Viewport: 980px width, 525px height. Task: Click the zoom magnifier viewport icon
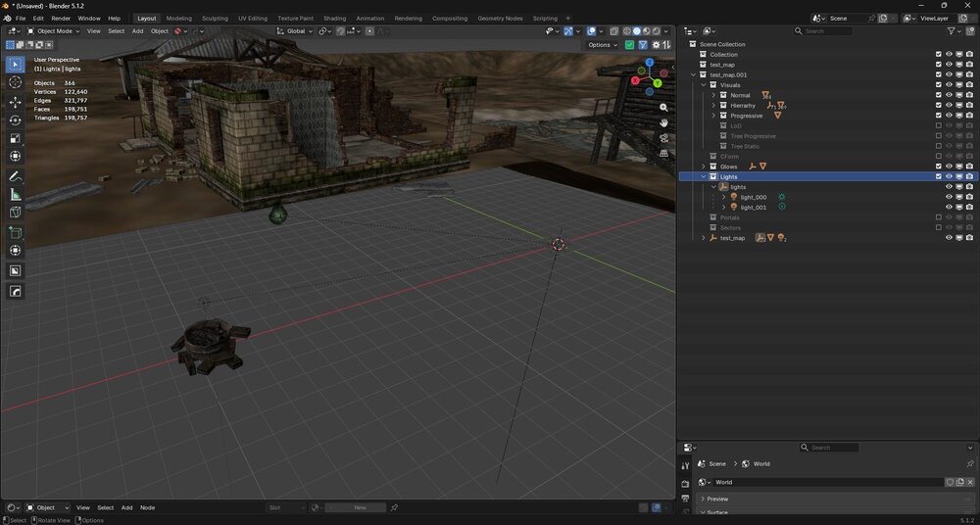point(663,108)
